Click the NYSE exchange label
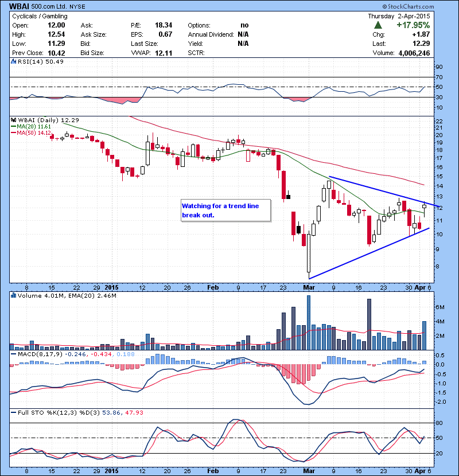Screen dimensions: 459x476 [x=77, y=7]
